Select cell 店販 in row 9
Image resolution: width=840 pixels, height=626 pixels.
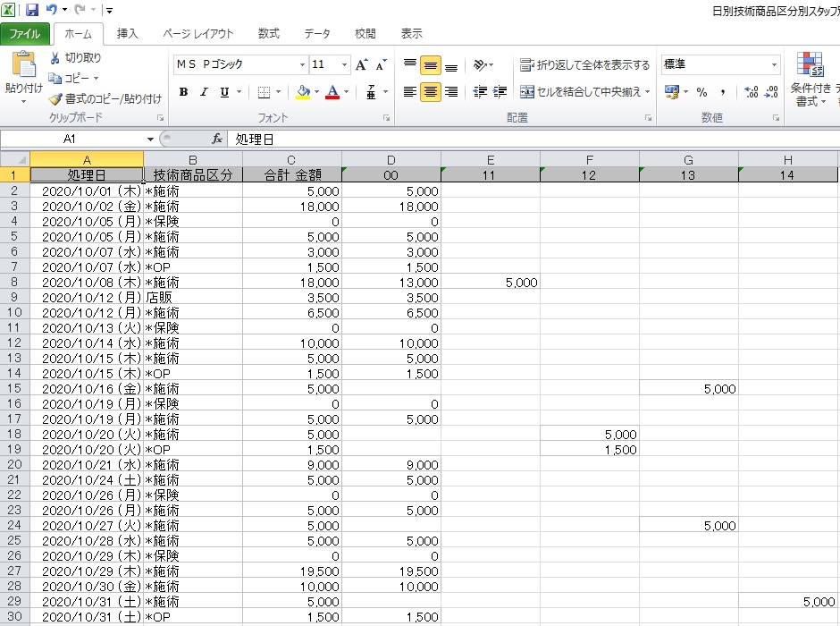(x=193, y=297)
